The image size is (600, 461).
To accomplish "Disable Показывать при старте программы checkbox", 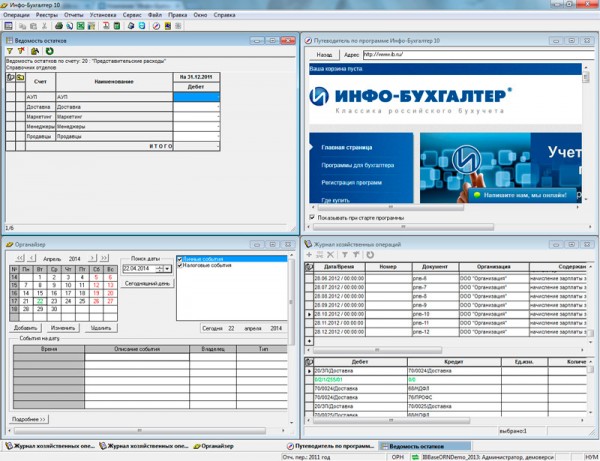I will [x=311, y=216].
